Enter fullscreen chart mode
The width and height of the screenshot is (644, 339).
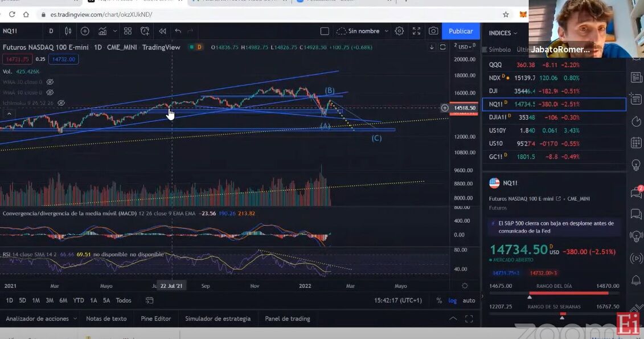tap(416, 31)
